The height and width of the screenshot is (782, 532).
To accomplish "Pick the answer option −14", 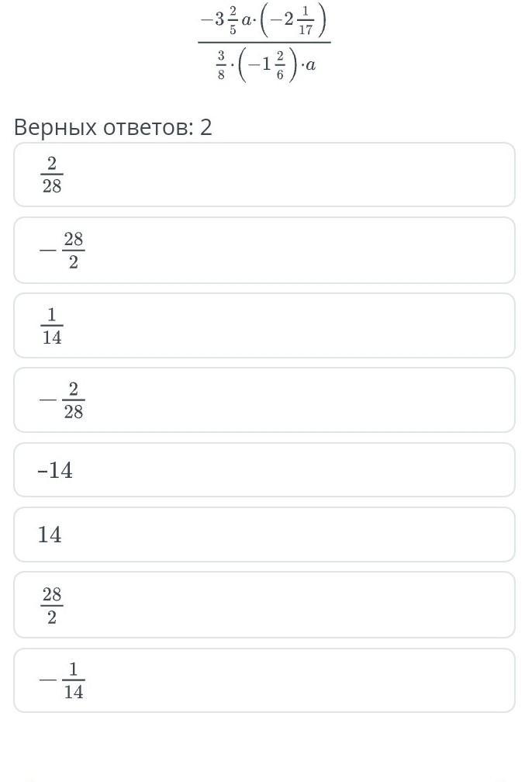I will (x=264, y=470).
